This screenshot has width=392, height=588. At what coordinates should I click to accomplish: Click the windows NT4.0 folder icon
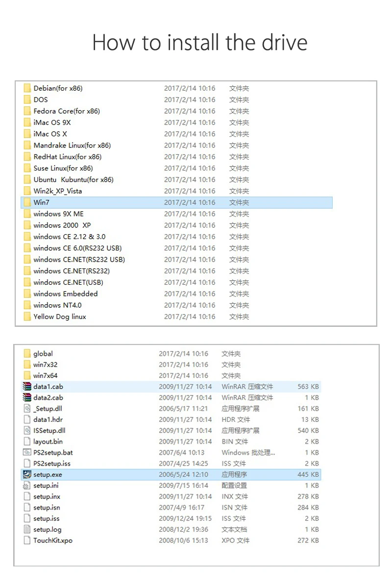27,305
